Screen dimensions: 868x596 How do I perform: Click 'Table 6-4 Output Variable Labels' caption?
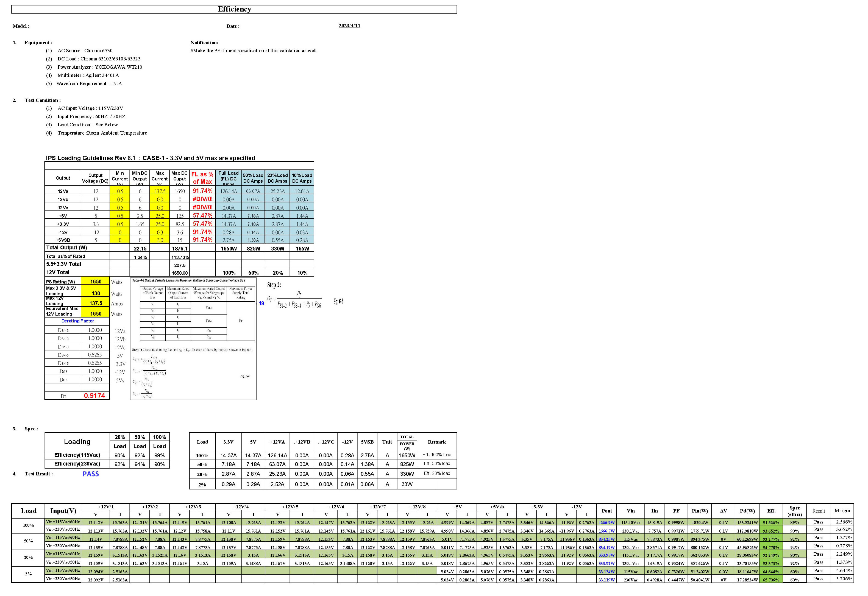pyautogui.click(x=189, y=280)
